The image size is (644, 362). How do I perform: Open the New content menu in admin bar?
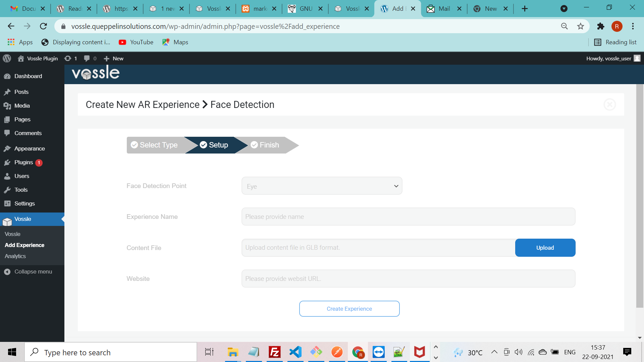point(114,58)
